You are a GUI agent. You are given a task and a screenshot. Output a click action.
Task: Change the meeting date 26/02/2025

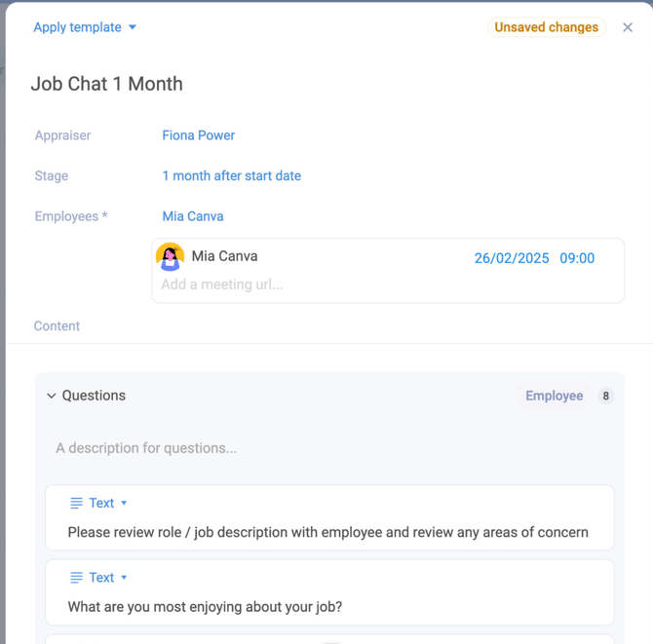tap(512, 258)
